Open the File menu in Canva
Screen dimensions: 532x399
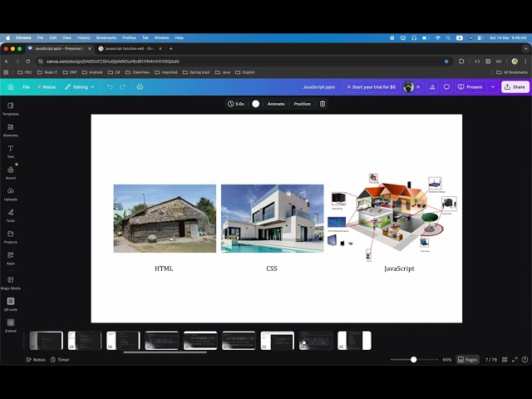[x=26, y=86]
